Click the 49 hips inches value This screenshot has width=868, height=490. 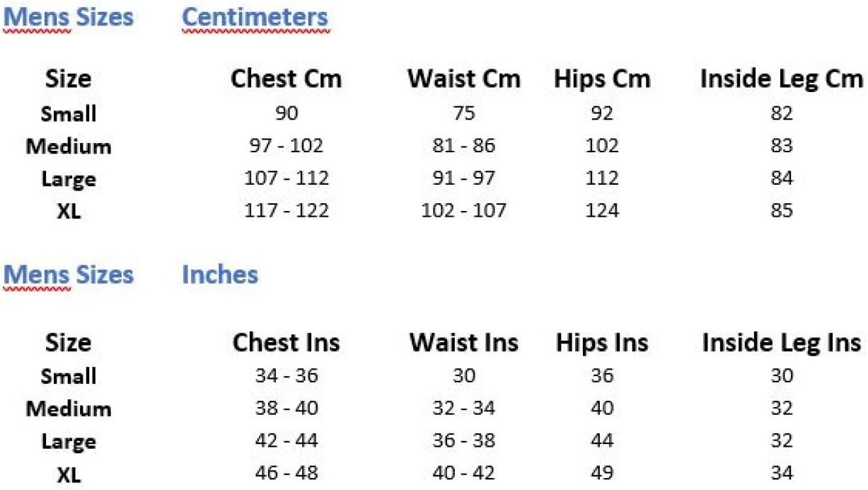tap(602, 472)
